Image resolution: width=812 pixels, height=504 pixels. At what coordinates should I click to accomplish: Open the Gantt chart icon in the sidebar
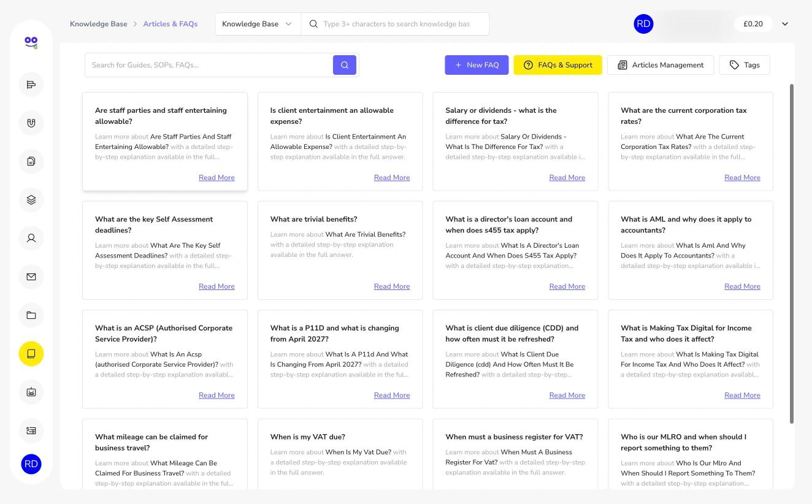tap(31, 85)
